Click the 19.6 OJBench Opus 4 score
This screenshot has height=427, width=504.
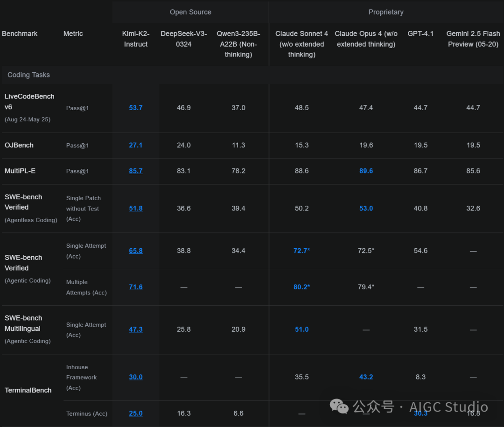coord(366,145)
